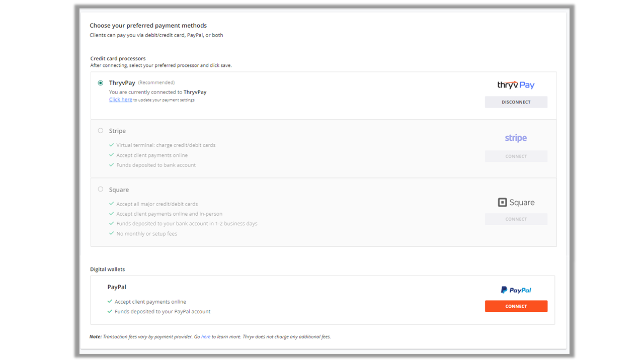The width and height of the screenshot is (644, 362).
Task: Click the Square logo icon
Action: pos(502,203)
